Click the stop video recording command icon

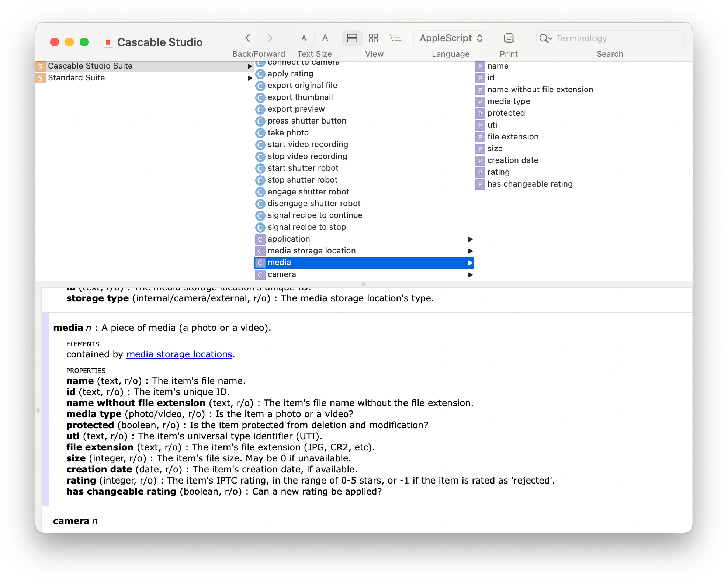(x=260, y=157)
